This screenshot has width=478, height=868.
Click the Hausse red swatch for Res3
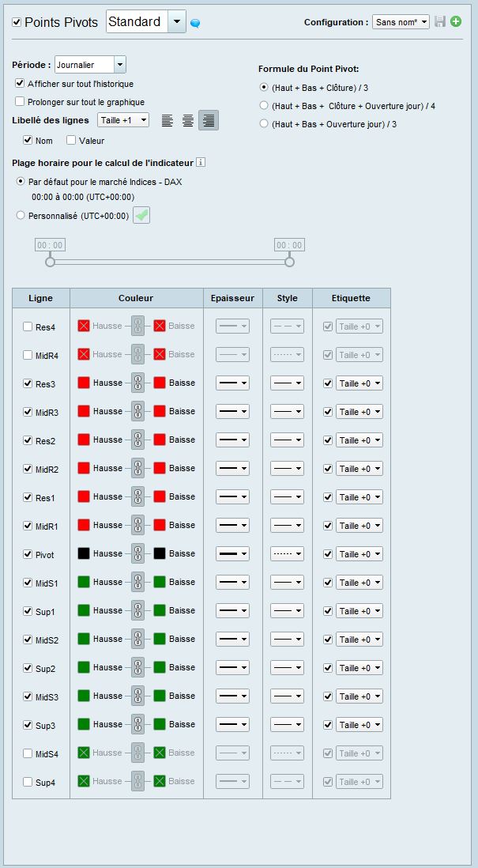[84, 383]
